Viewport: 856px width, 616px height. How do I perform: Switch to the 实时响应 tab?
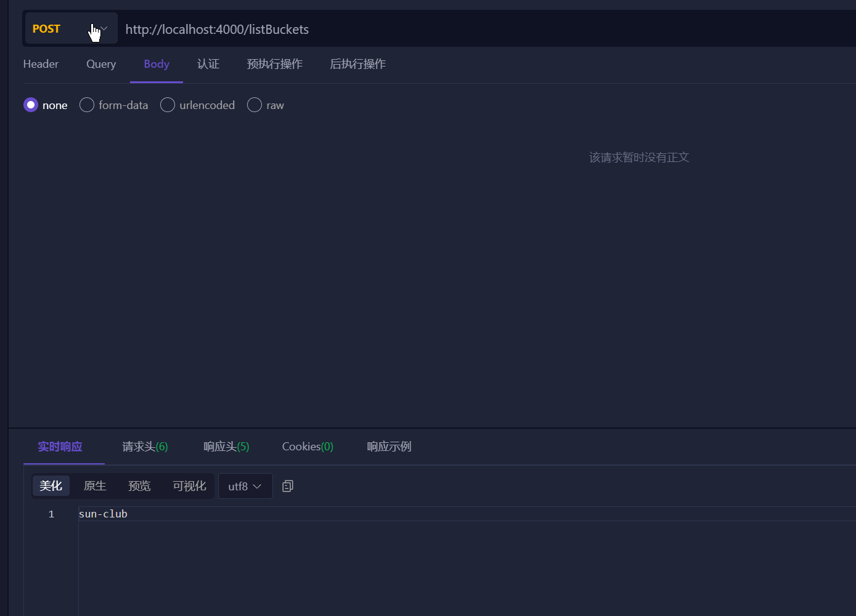coord(60,447)
